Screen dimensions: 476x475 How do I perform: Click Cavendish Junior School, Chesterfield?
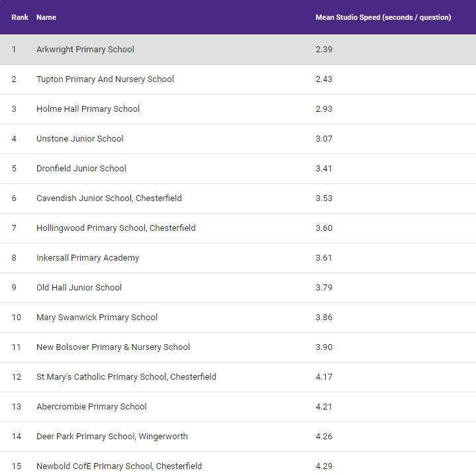tap(109, 198)
